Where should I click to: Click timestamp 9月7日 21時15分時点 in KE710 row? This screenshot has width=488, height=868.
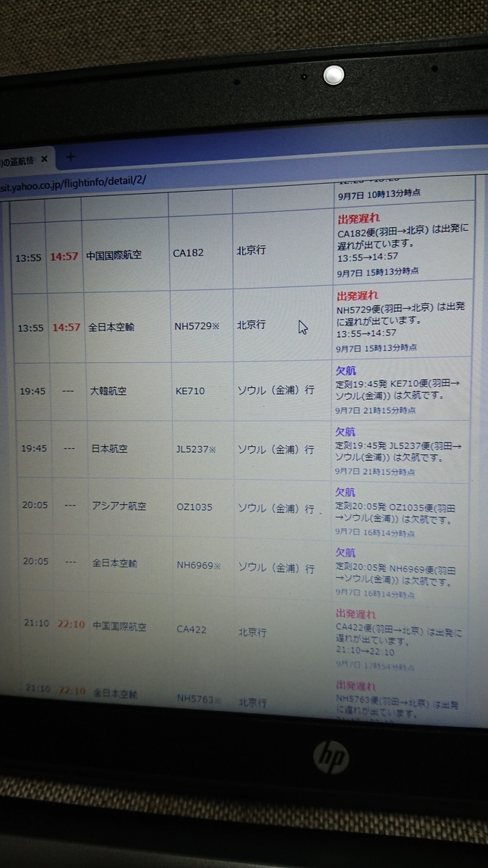pos(376,410)
